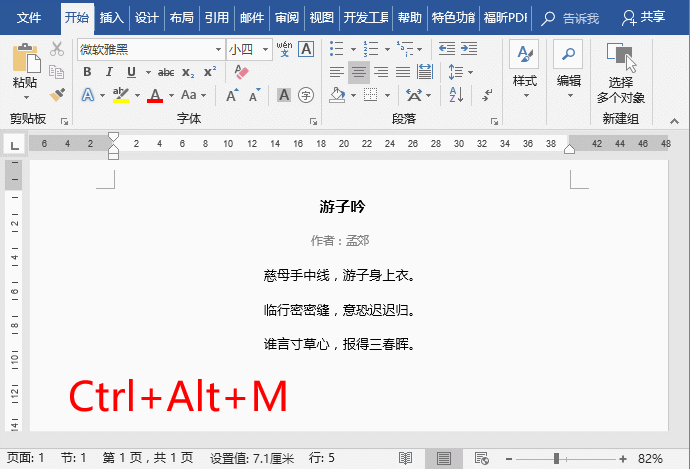Click the 82% zoom level
690x469 pixels.
tap(650, 459)
